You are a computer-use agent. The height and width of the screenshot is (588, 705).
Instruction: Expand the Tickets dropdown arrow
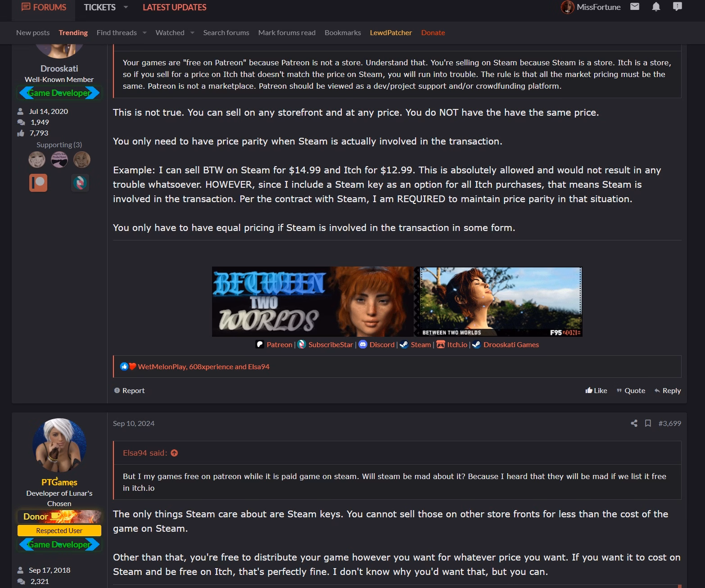click(126, 7)
